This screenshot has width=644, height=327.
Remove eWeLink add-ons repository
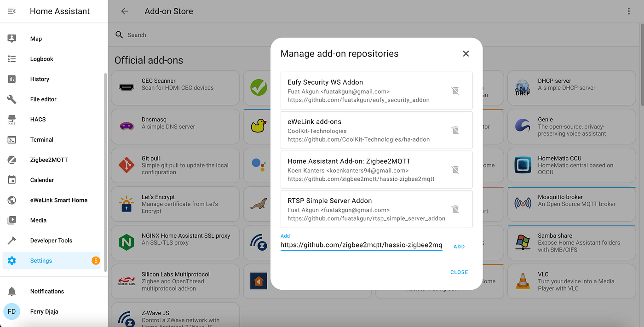click(x=455, y=130)
